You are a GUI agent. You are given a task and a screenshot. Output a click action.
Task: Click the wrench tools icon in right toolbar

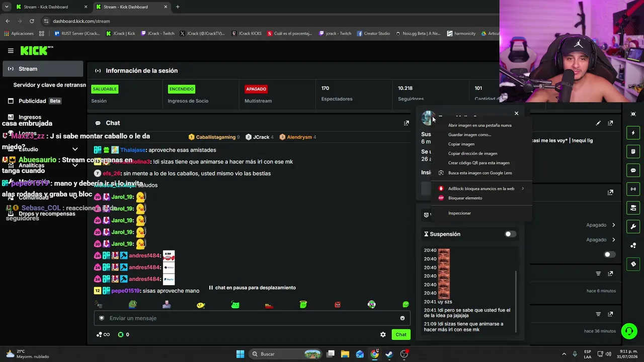[633, 227]
